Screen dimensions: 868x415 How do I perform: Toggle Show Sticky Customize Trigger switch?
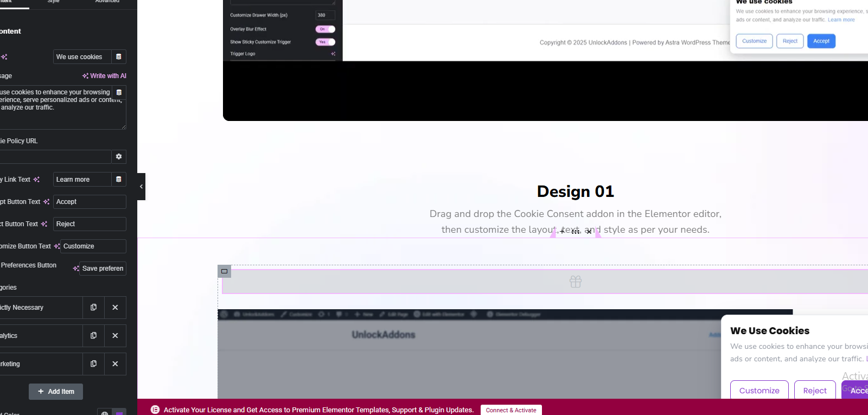325,42
